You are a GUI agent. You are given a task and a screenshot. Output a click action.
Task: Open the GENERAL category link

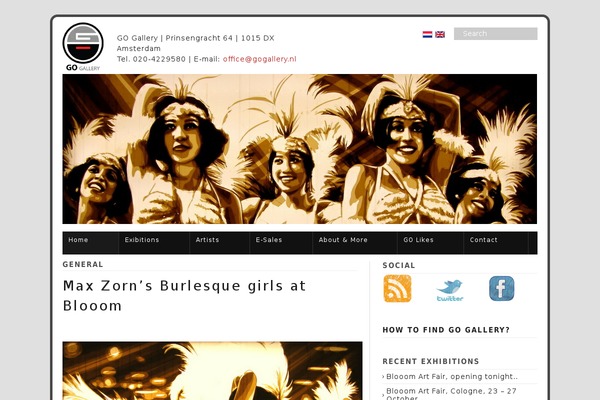pos(83,264)
